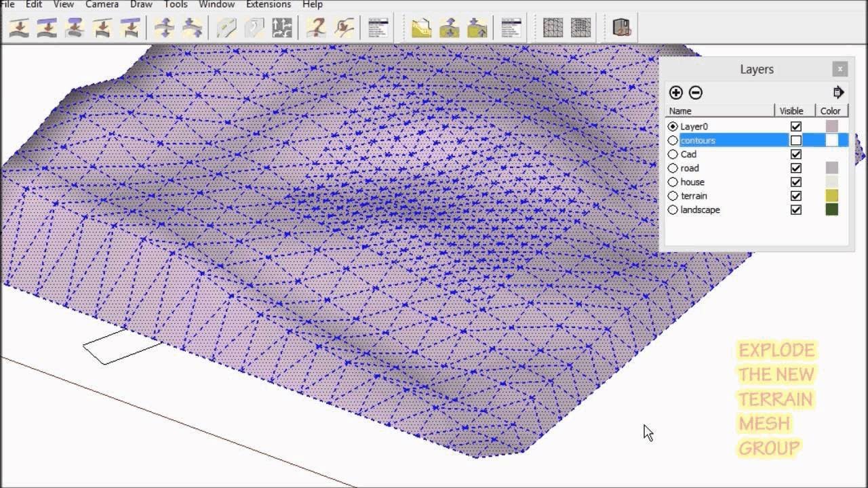Select the 'contours' layer name
The width and height of the screenshot is (868, 488).
(698, 140)
